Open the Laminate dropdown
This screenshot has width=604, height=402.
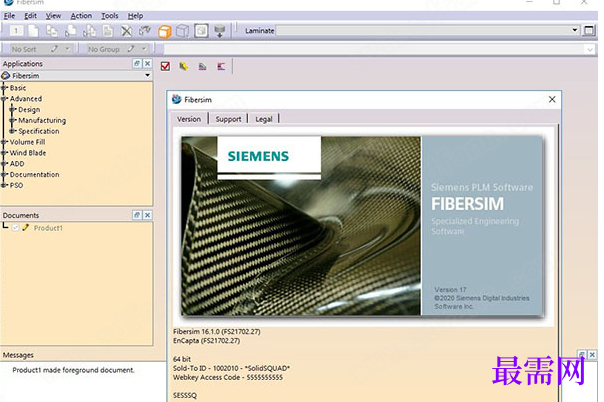574,30
